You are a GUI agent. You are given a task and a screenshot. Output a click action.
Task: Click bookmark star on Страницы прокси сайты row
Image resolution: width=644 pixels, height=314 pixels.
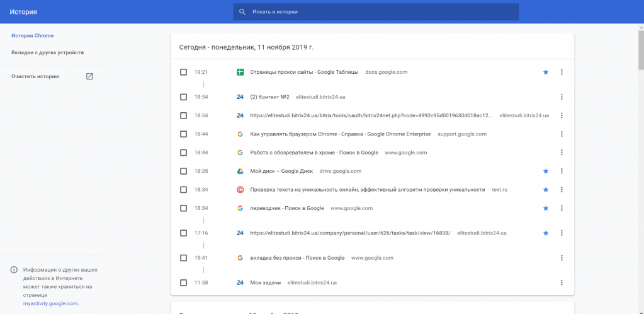[546, 72]
